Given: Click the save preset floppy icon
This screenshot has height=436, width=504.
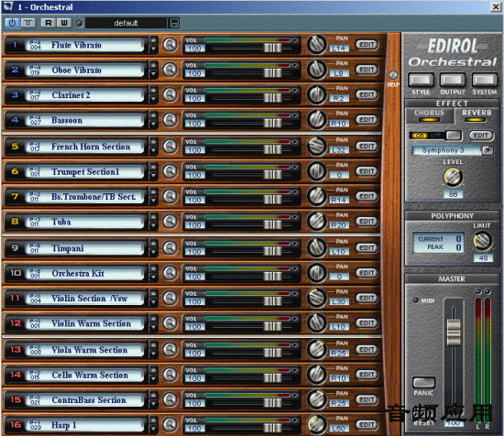Looking at the screenshot, I should 174,23.
